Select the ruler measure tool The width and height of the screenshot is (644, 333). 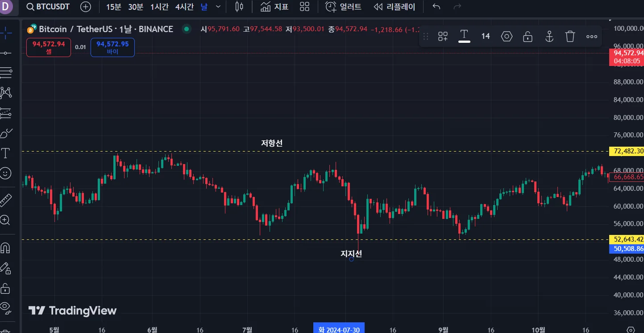[6, 200]
